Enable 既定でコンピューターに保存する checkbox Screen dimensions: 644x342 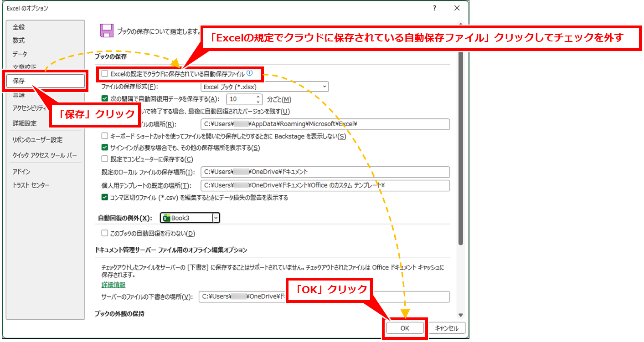coord(105,159)
